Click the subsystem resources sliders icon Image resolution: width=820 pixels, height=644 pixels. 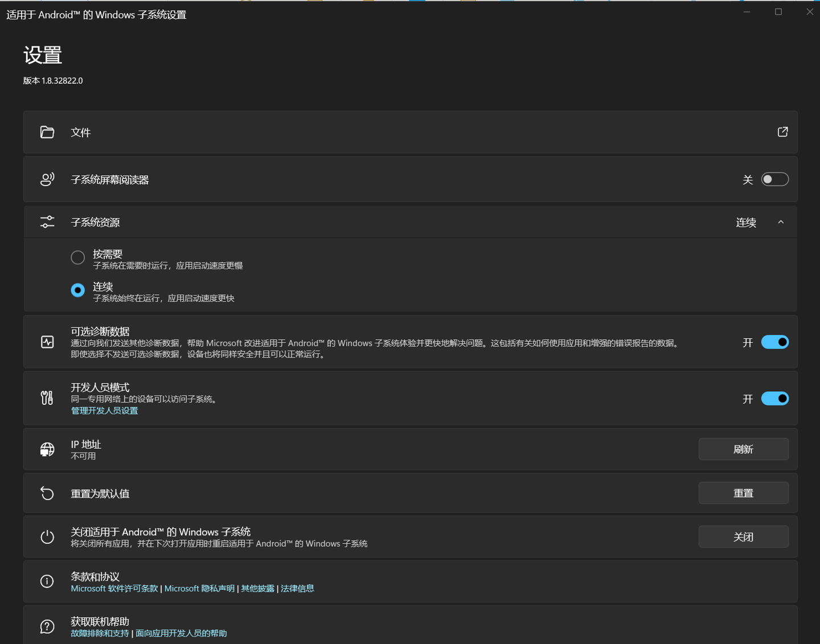47,221
